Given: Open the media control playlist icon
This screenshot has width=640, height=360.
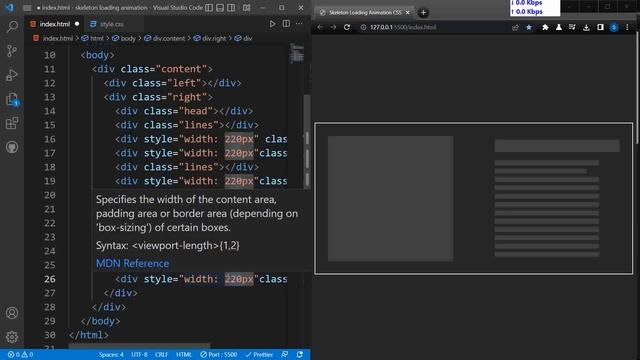Looking at the screenshot, I should click(572, 27).
